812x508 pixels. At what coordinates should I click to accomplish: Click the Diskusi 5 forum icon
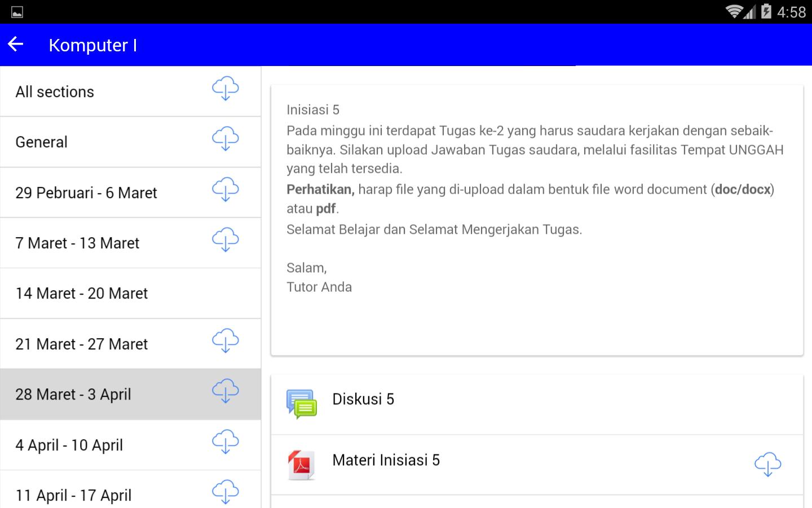click(x=301, y=404)
